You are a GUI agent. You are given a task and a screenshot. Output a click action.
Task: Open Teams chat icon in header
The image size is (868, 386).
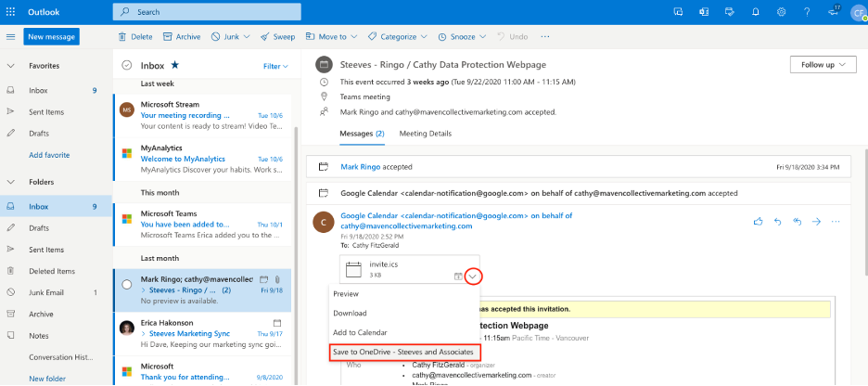tap(678, 12)
